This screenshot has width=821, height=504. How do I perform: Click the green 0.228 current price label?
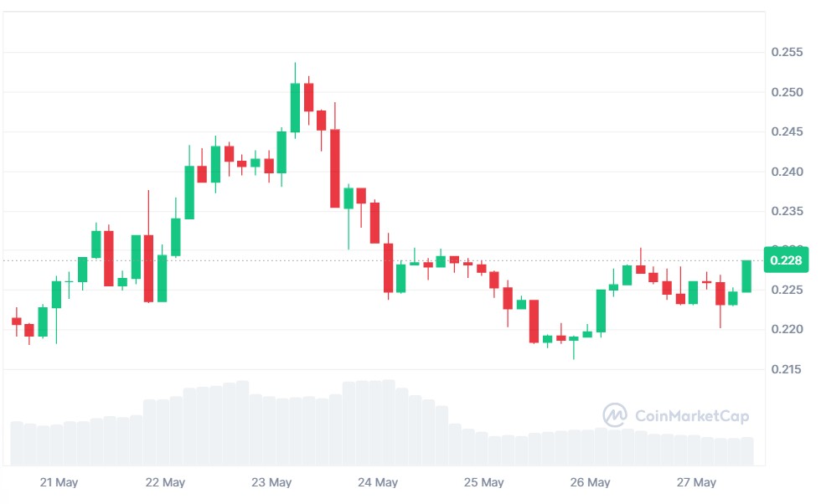tap(786, 260)
